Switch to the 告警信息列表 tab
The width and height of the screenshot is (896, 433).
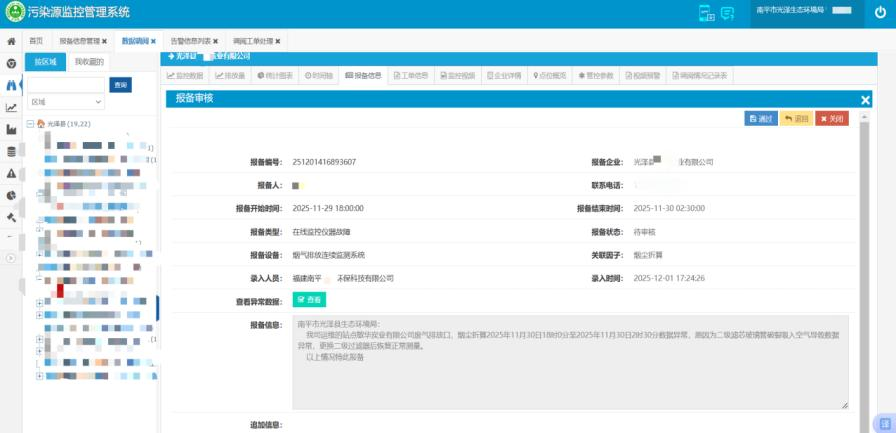190,42
